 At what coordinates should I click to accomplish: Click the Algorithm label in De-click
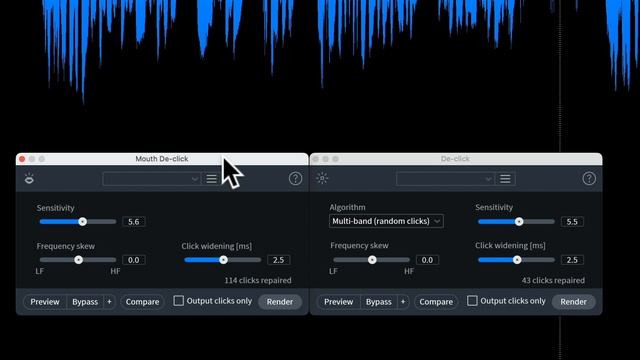[x=347, y=207]
